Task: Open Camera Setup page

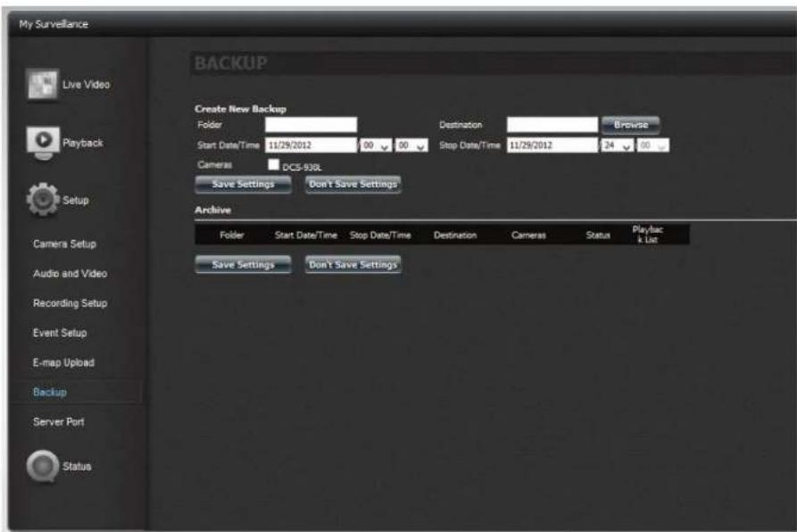Action: point(64,244)
